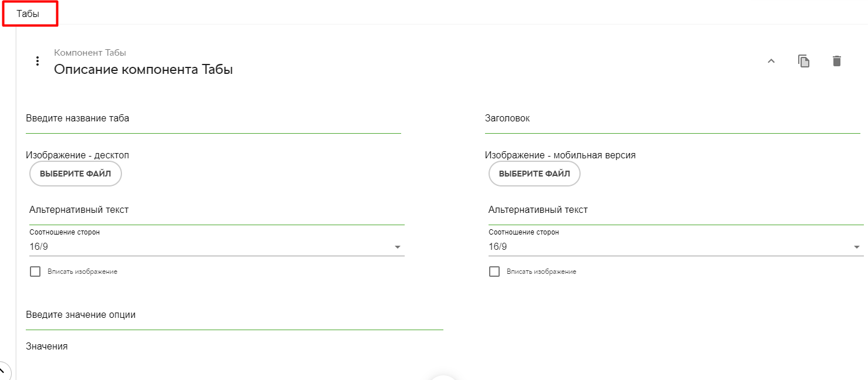Viewport: 868px width, 380px height.
Task: Choose file for Изображение - мобильная версия
Action: click(x=534, y=174)
